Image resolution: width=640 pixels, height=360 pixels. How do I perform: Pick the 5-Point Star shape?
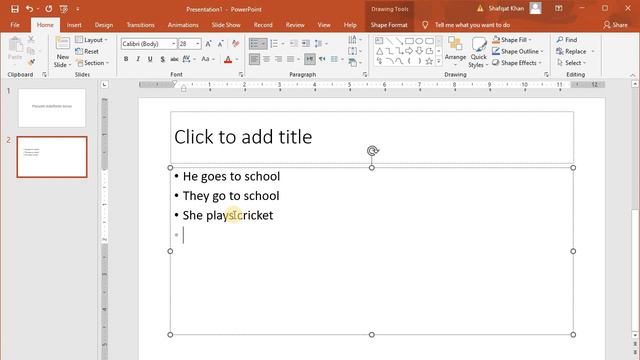(x=429, y=62)
